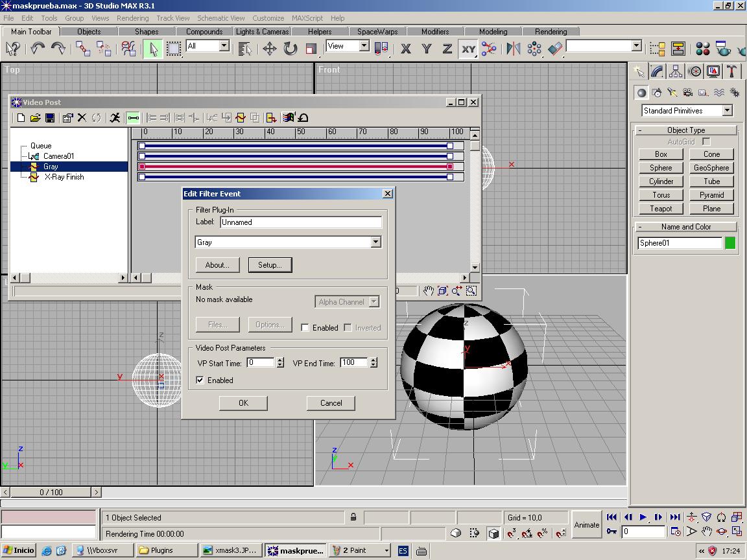Toggle the Key Mode key icon
Viewport: 747px width, 560px height.
(611, 531)
